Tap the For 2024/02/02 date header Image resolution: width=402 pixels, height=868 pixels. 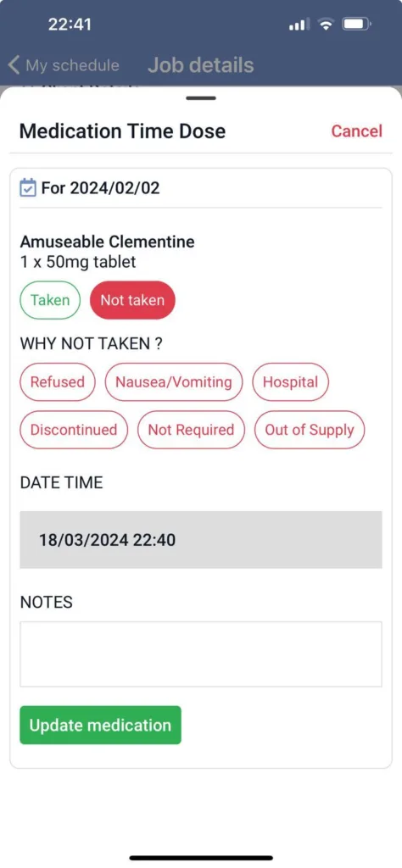pyautogui.click(x=100, y=187)
